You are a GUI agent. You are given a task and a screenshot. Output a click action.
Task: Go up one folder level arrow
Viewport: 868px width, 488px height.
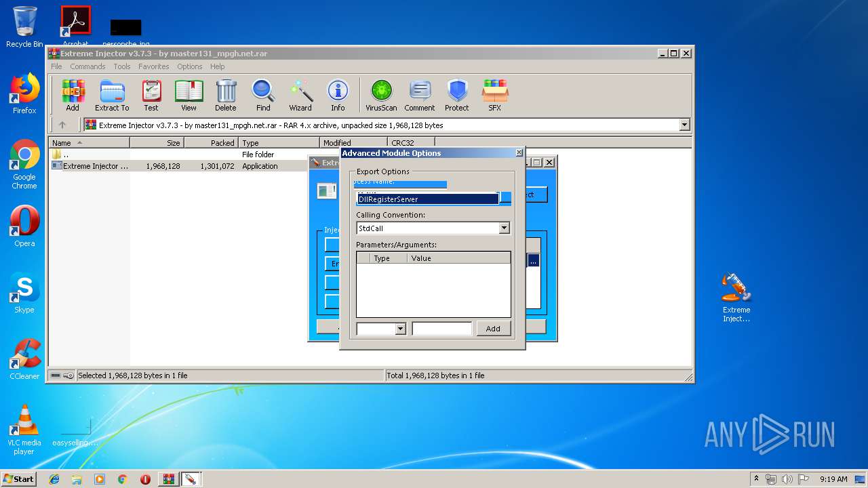pyautogui.click(x=62, y=125)
